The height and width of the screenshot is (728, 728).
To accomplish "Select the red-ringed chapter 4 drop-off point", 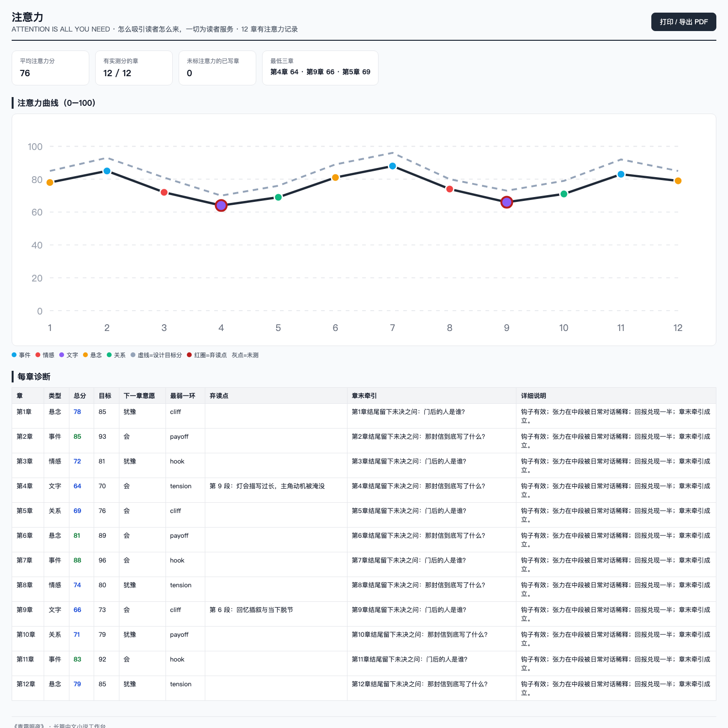I will (x=221, y=206).
